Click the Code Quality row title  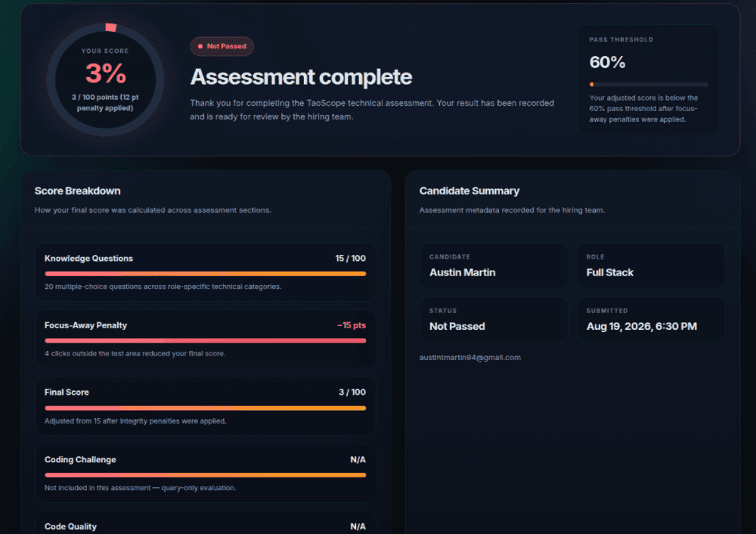coord(70,526)
